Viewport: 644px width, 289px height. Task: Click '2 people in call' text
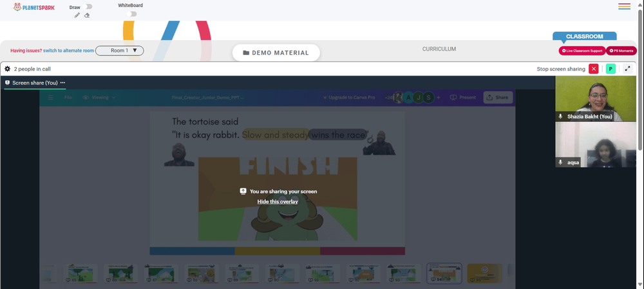(x=32, y=69)
